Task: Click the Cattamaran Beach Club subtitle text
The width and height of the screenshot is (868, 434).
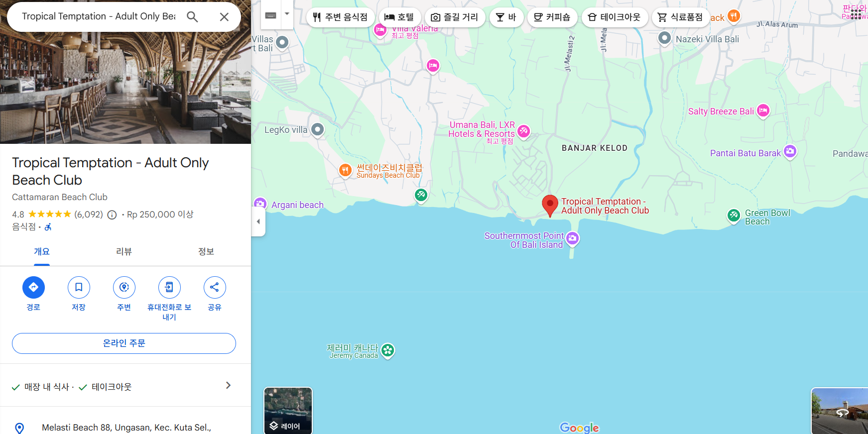Action: pyautogui.click(x=60, y=197)
